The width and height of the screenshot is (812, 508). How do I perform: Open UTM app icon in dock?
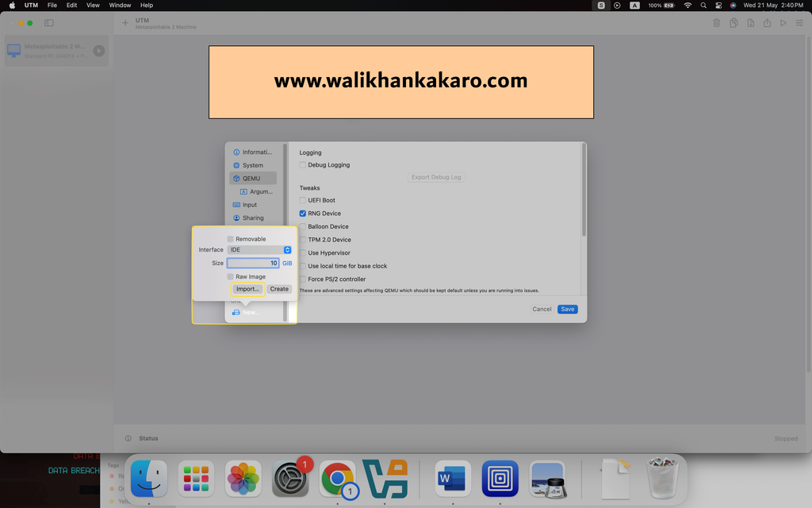coord(500,479)
